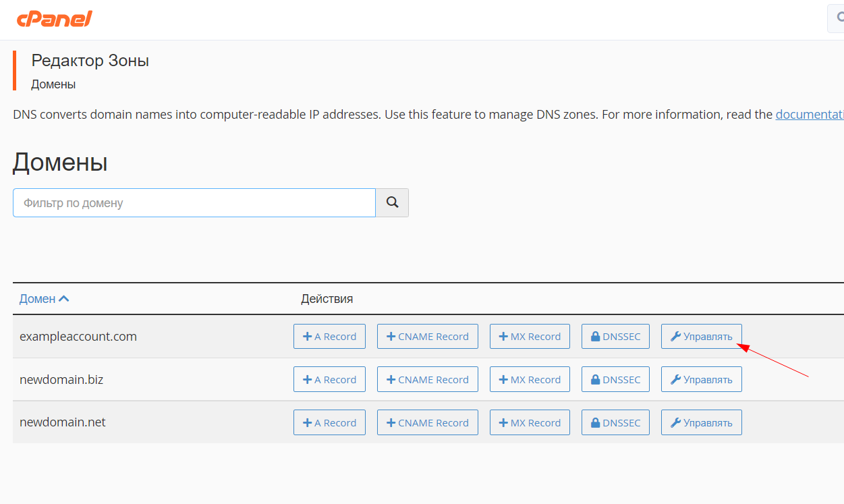Click Управлять for newdomain.net

tap(701, 423)
